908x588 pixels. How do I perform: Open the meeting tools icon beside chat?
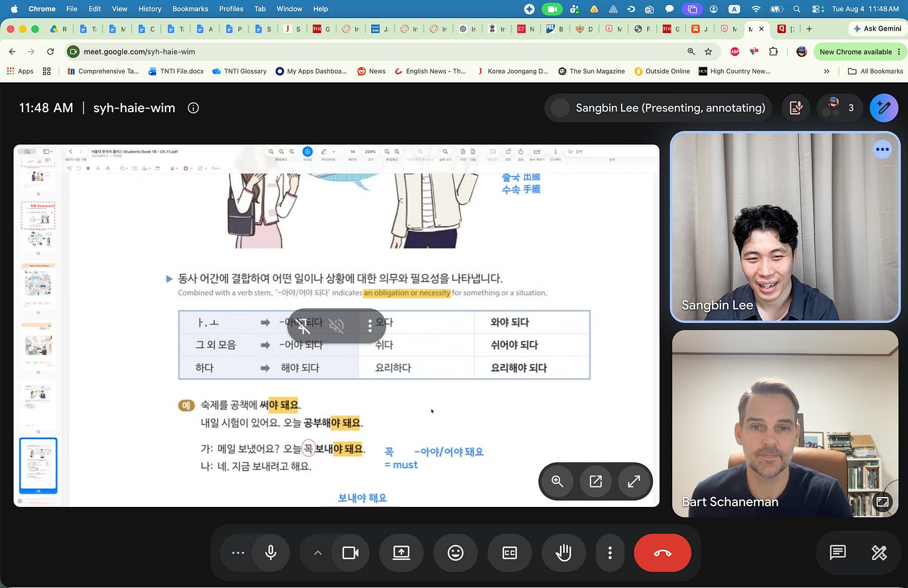pos(879,552)
